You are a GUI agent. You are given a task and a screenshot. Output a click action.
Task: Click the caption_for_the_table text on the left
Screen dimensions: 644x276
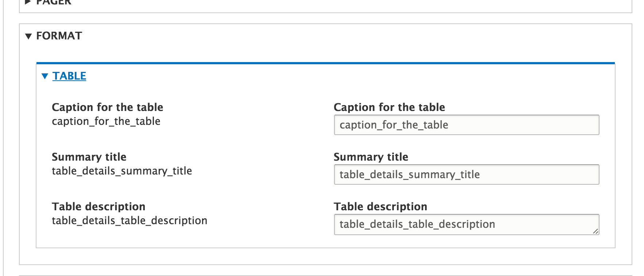coord(106,121)
